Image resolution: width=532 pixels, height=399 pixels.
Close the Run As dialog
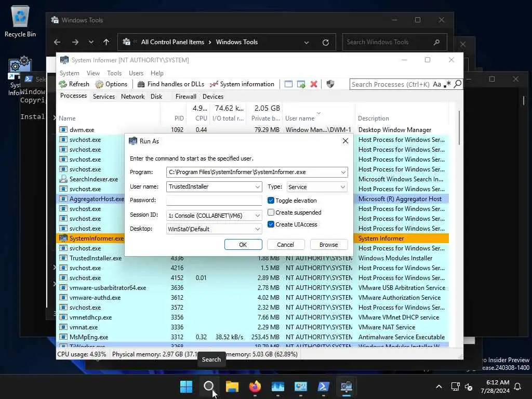(x=345, y=141)
